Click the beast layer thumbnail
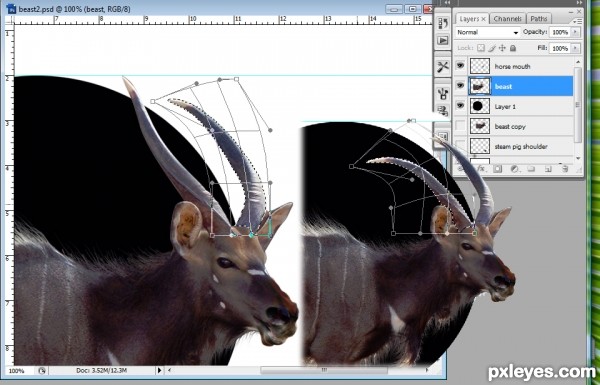 point(479,86)
